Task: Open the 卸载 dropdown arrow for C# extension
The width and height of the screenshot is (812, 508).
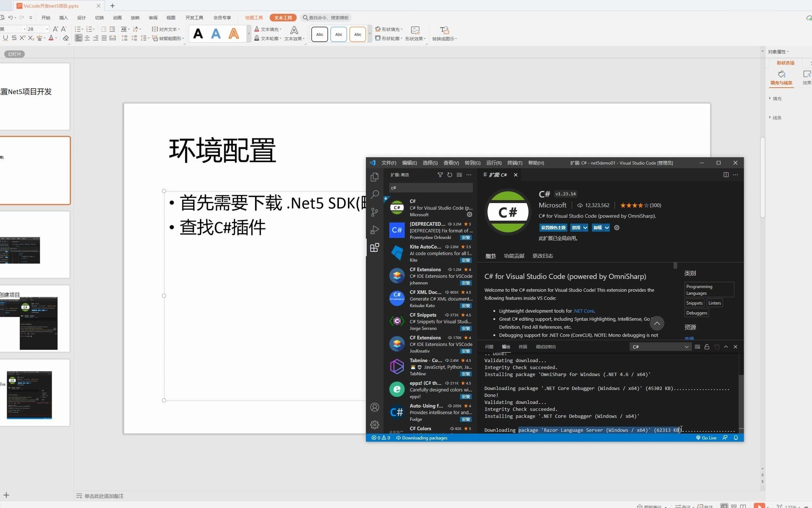Action: tap(607, 227)
